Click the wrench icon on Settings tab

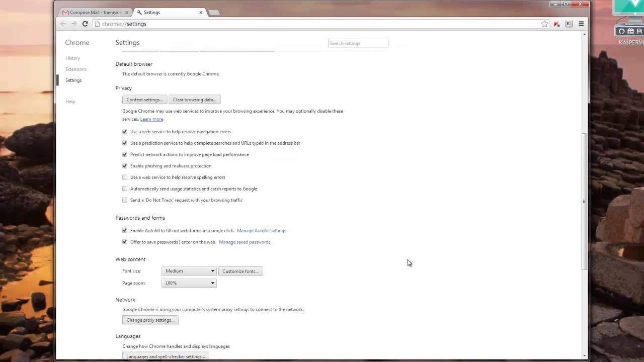pos(139,12)
